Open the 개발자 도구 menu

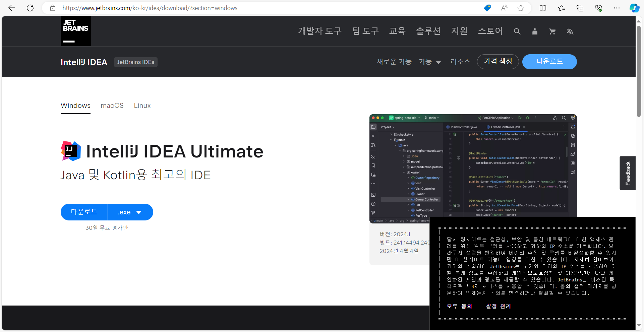point(320,31)
